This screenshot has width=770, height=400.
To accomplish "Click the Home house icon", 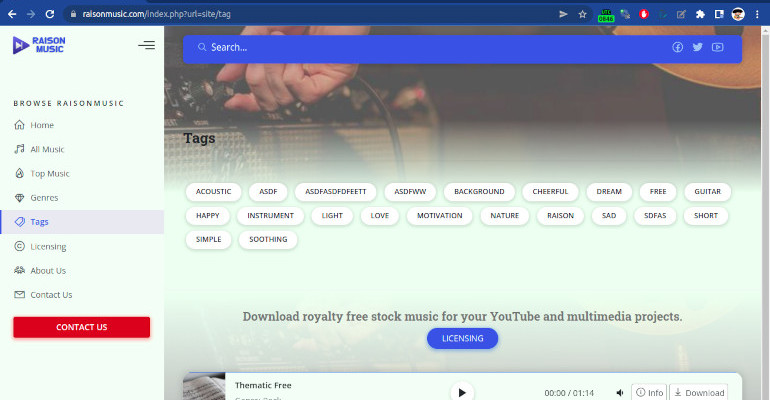I will pyautogui.click(x=19, y=125).
